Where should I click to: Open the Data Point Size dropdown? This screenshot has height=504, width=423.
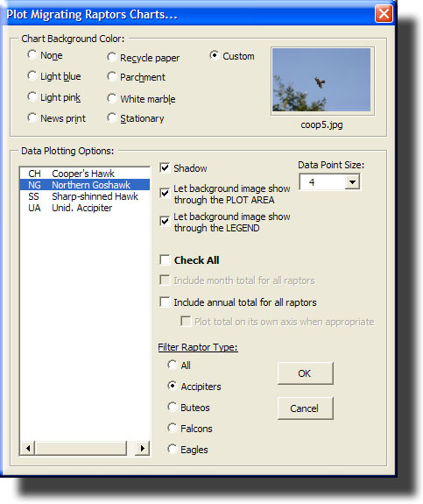(x=352, y=182)
